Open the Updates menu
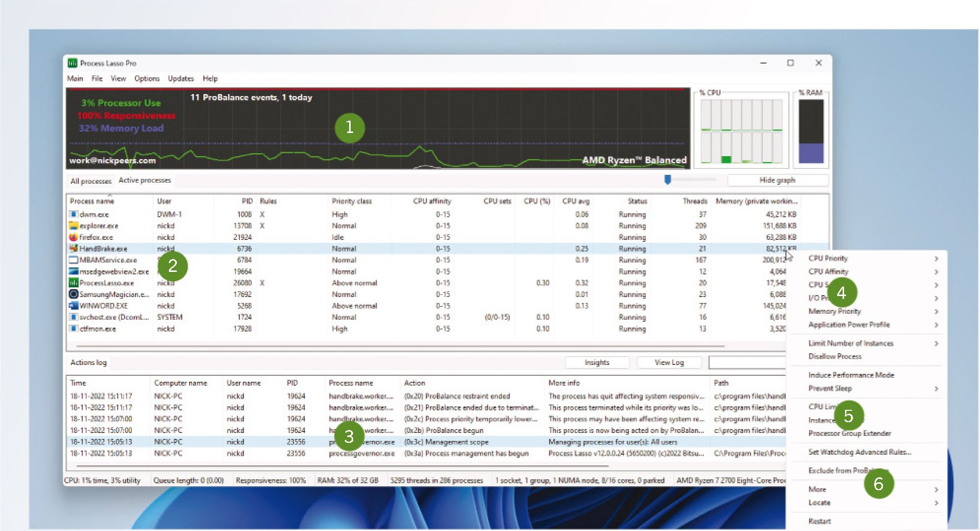Image resolution: width=980 pixels, height=531 pixels. click(x=181, y=78)
